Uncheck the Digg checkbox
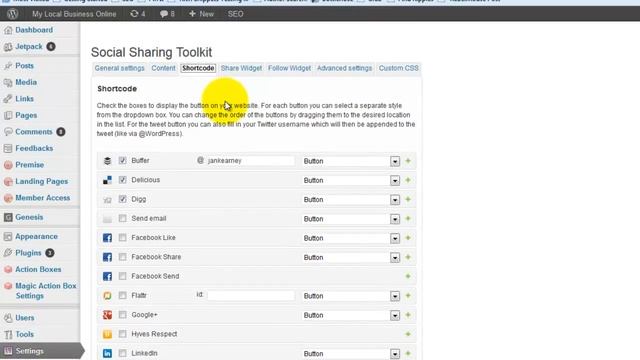Image resolution: width=640 pixels, height=360 pixels. coord(122,199)
